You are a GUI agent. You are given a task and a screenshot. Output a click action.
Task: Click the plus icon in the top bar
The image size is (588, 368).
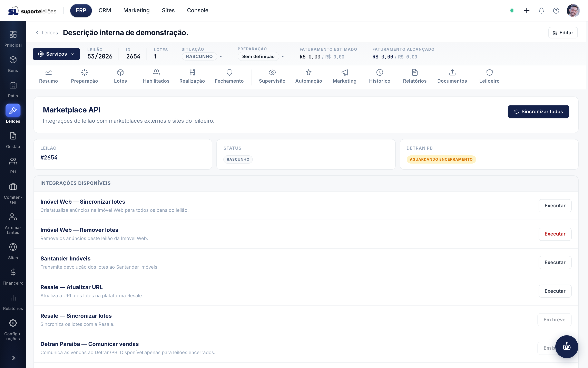coord(527,10)
